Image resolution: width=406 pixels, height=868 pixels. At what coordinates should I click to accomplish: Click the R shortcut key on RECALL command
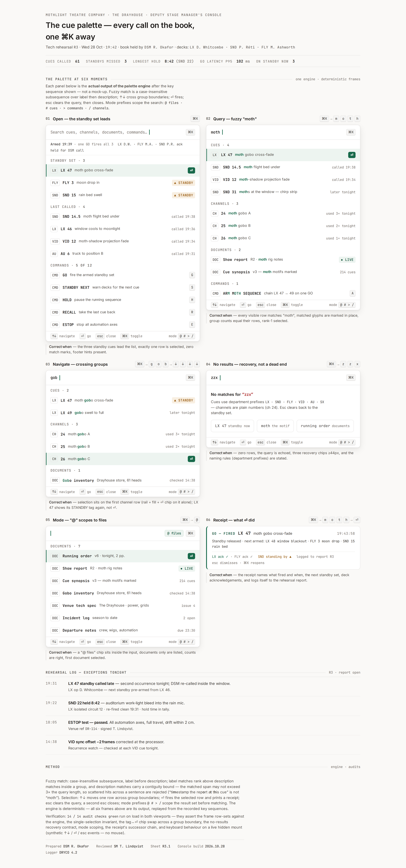point(192,312)
